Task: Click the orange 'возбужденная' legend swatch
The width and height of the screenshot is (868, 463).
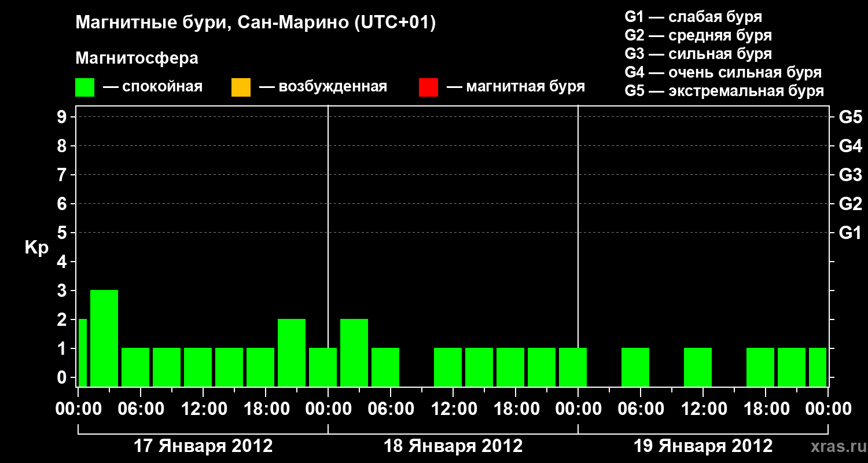Action: click(241, 87)
